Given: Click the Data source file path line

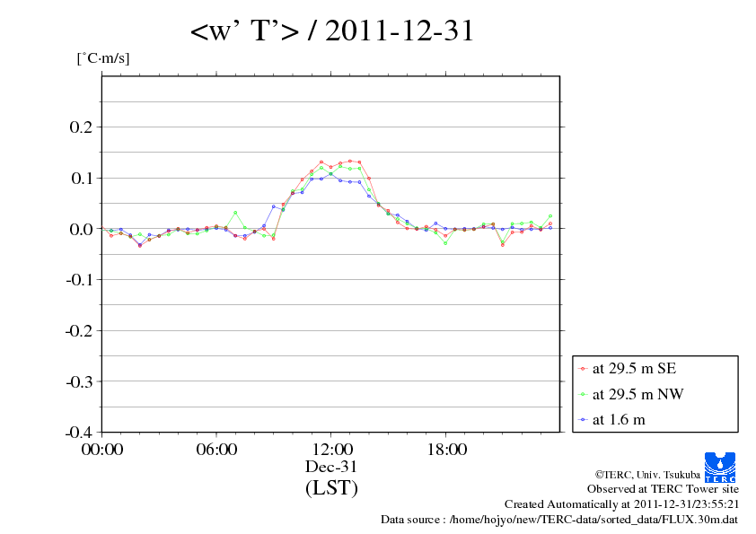Looking at the screenshot, I should [559, 520].
